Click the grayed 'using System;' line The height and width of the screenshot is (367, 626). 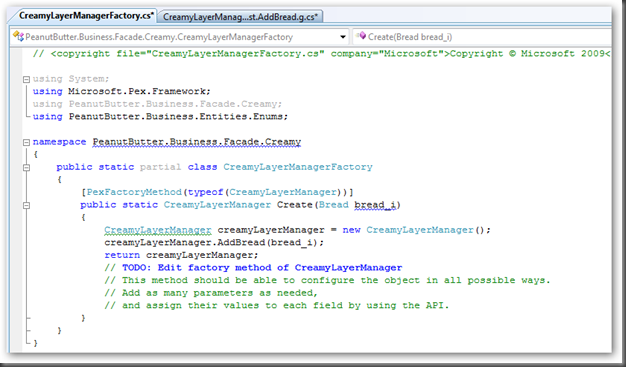(x=71, y=79)
